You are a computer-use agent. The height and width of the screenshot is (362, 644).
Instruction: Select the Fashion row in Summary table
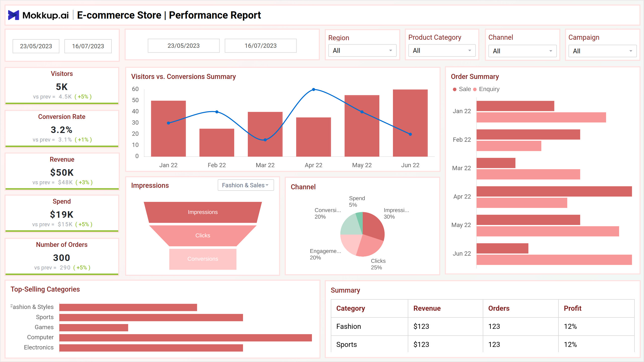point(483,327)
